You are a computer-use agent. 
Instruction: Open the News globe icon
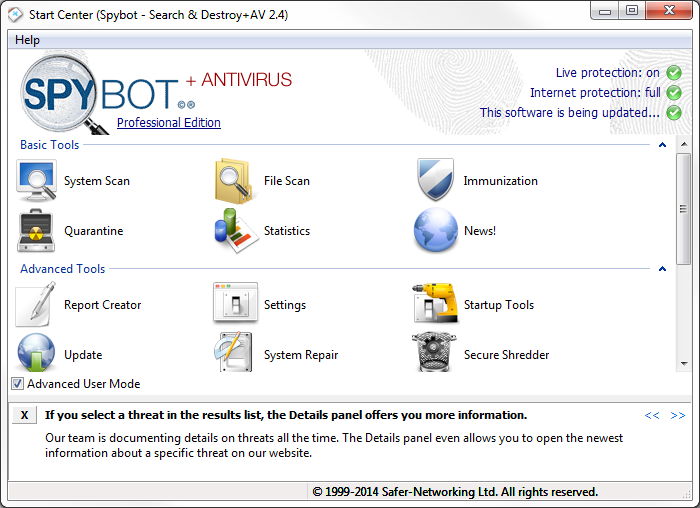(x=435, y=230)
